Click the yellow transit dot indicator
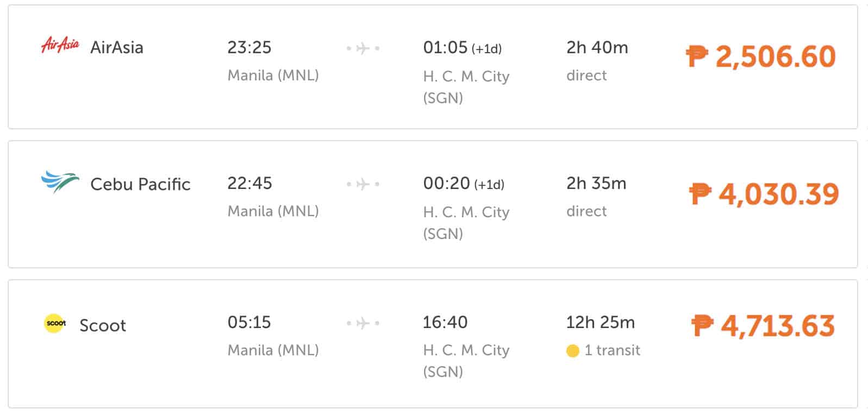The height and width of the screenshot is (415, 868). point(572,351)
